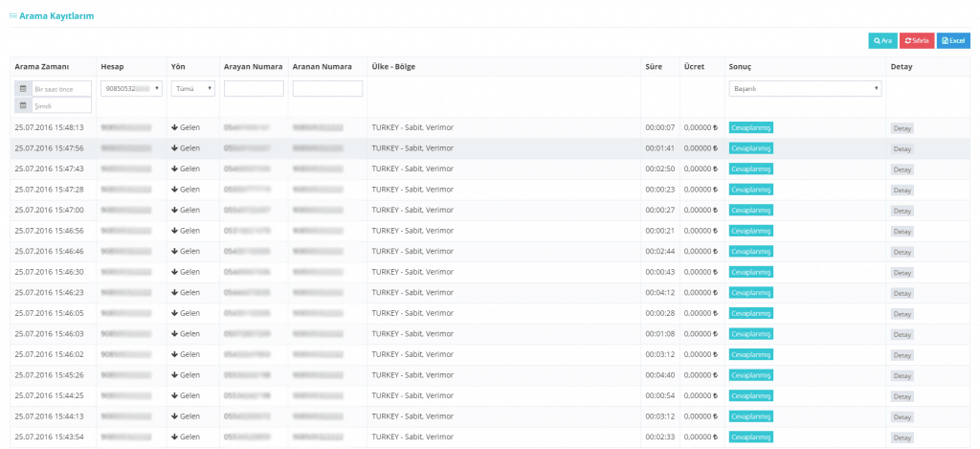The image size is (980, 449).
Task: Click the 'Bir saat önce' start time field
Action: point(61,88)
